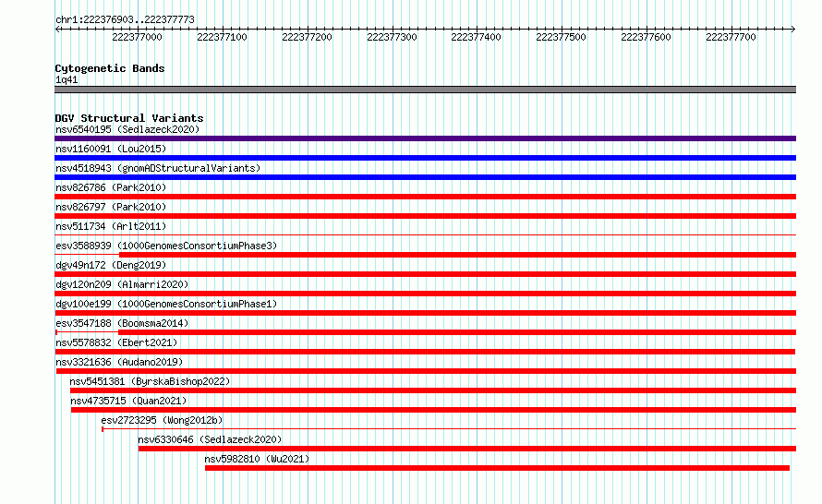Screen dimensions: 822x504
Task: Open the second Sedlazeck2020 entry nsv6330646
Action: click(x=210, y=439)
